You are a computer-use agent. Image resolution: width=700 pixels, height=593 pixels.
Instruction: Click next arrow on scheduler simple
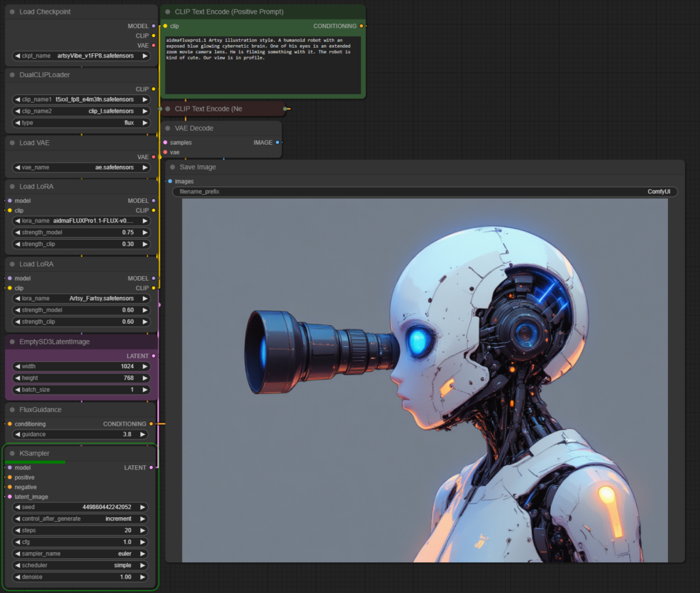click(142, 566)
